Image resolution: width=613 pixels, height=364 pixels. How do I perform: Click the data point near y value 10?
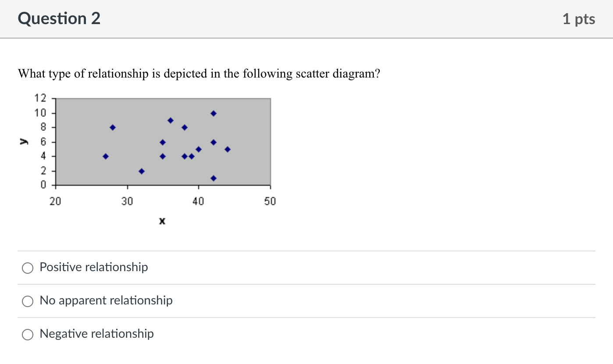tap(213, 113)
